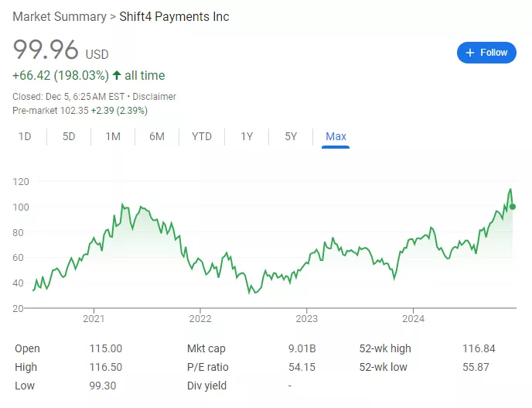This screenshot has height=408, width=532.
Task: Open the Disclaimer link
Action: [x=154, y=97]
